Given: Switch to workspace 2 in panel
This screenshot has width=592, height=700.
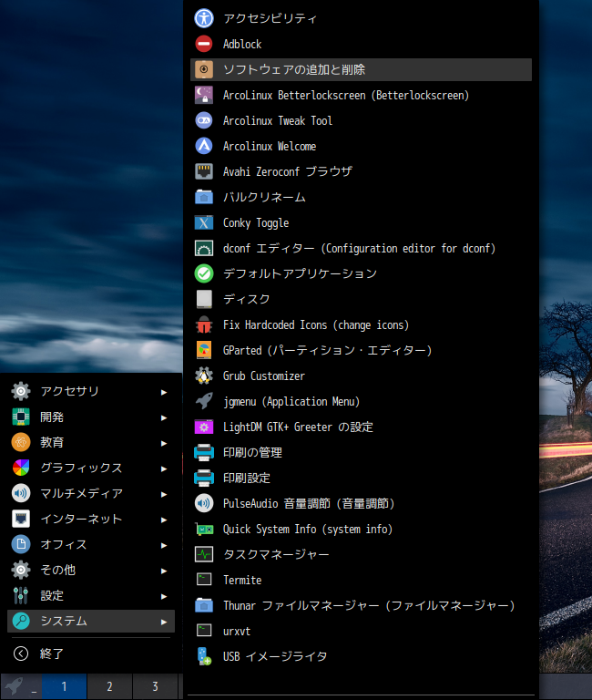Looking at the screenshot, I should pyautogui.click(x=109, y=686).
